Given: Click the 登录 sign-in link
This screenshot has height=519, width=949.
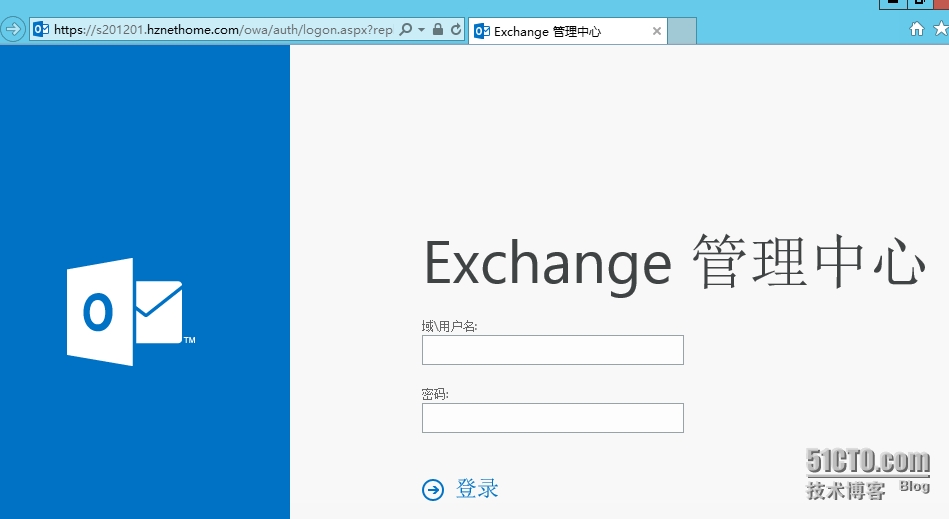Looking at the screenshot, I should (477, 489).
